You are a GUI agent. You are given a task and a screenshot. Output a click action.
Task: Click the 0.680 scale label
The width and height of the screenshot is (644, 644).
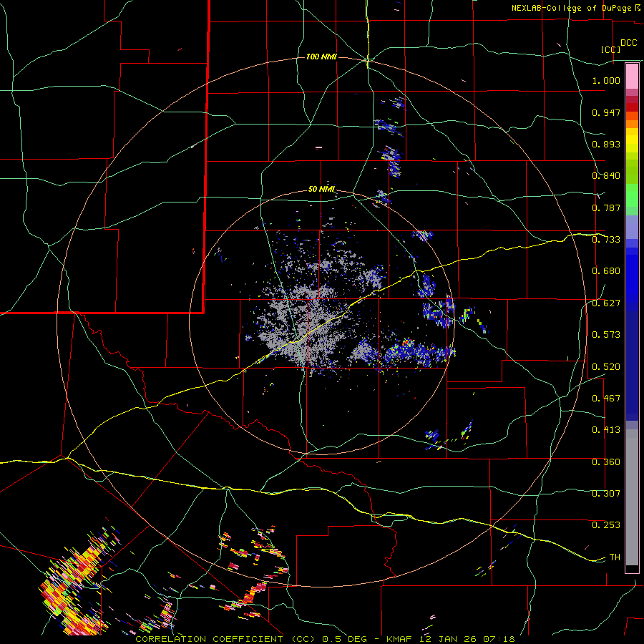tap(606, 271)
